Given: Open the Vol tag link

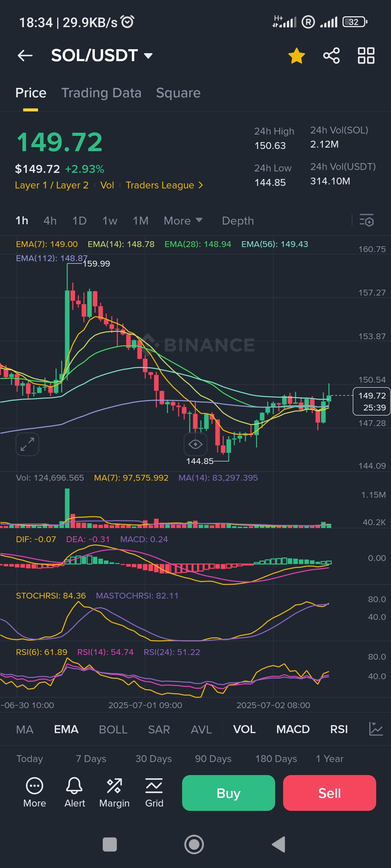Looking at the screenshot, I should 107,185.
